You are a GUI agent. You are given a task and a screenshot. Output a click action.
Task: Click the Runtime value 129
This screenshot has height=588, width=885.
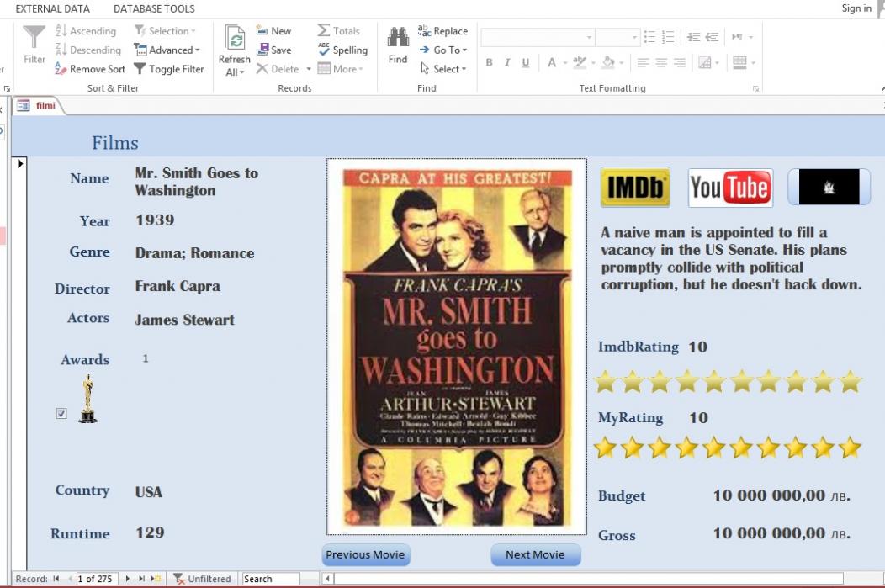click(x=150, y=532)
